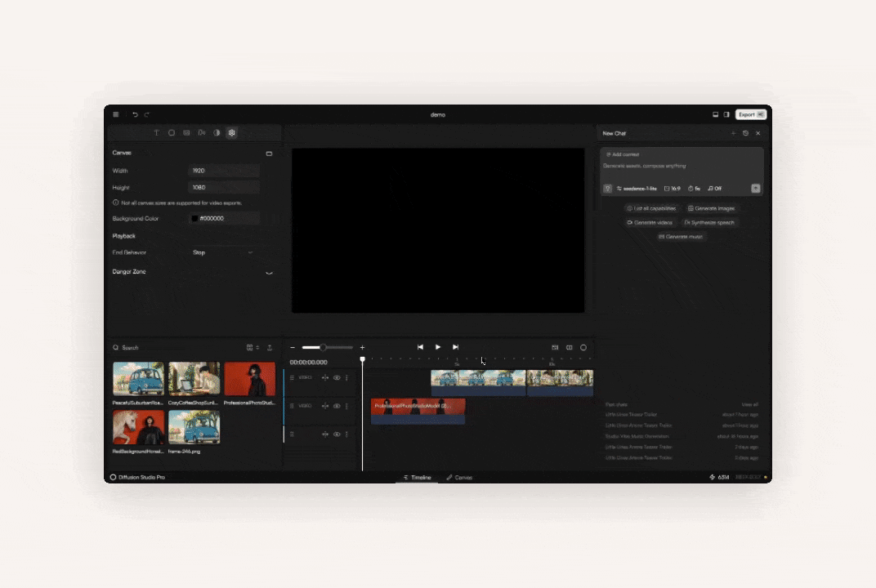This screenshot has width=876, height=588.
Task: Undo the last action
Action: (135, 114)
